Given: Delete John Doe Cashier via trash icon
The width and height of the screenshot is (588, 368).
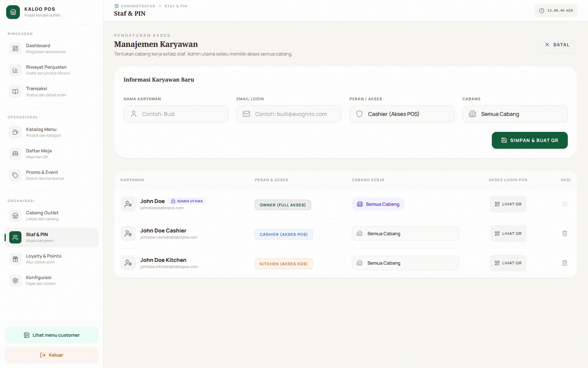Looking at the screenshot, I should pos(565,234).
